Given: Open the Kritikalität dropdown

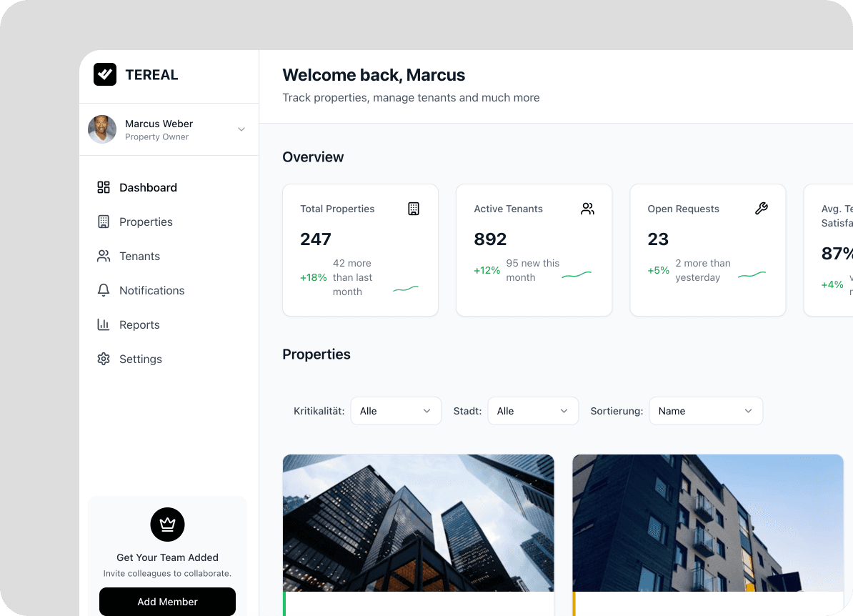Looking at the screenshot, I should point(396,411).
